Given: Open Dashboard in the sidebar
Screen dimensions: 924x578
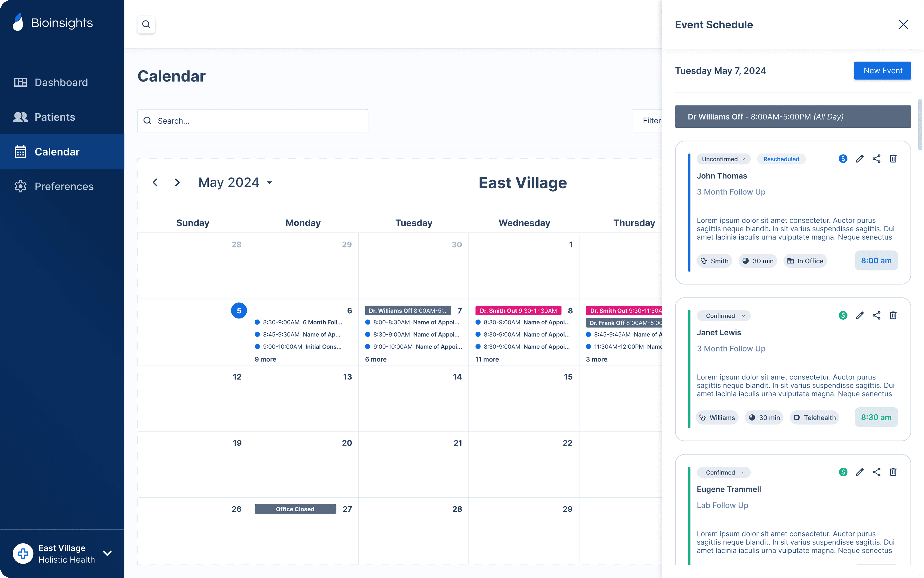Looking at the screenshot, I should click(x=62, y=82).
